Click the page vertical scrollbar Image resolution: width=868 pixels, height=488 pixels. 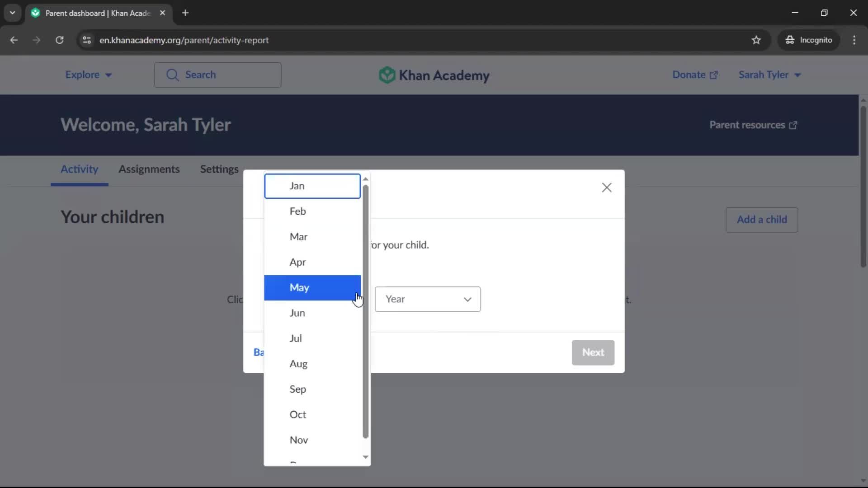coord(863,187)
